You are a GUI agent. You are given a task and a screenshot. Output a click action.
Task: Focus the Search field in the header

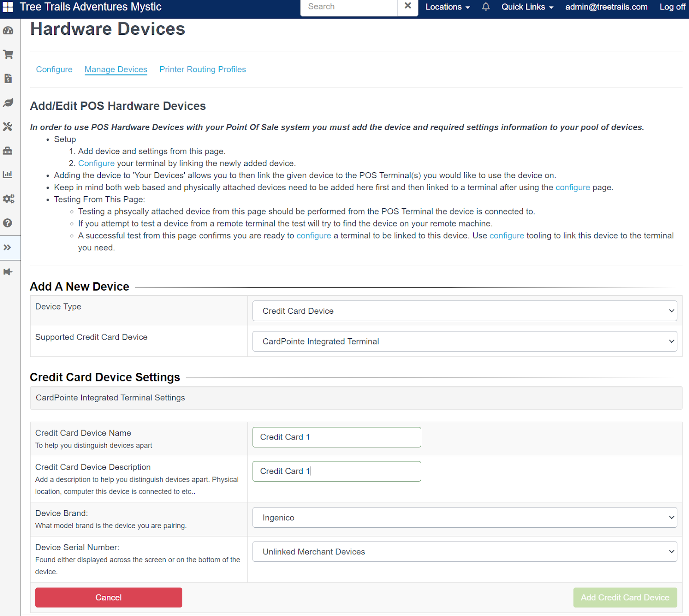pos(349,6)
